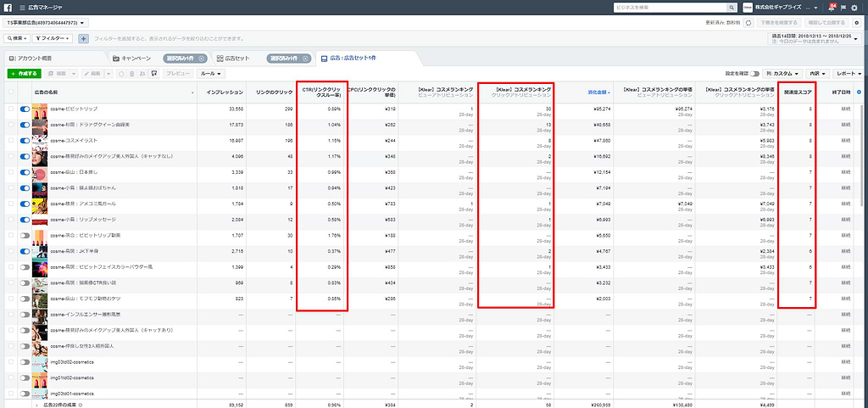Open the hamburger menu beside 広告マネージャ
Screen dimensions: 868x408
coord(22,8)
